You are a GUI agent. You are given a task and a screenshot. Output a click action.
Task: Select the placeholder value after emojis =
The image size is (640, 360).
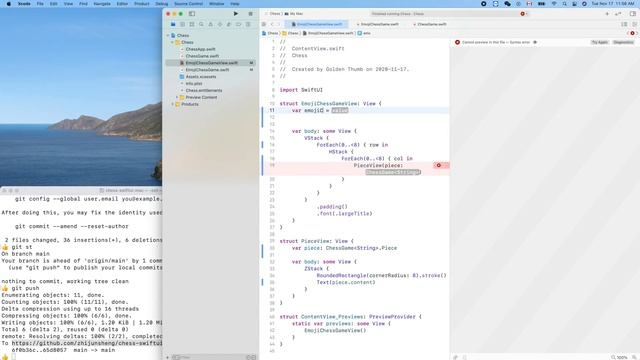coord(340,111)
